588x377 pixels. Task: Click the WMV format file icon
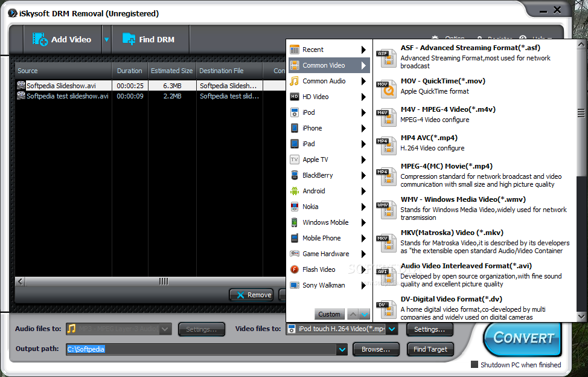point(386,210)
